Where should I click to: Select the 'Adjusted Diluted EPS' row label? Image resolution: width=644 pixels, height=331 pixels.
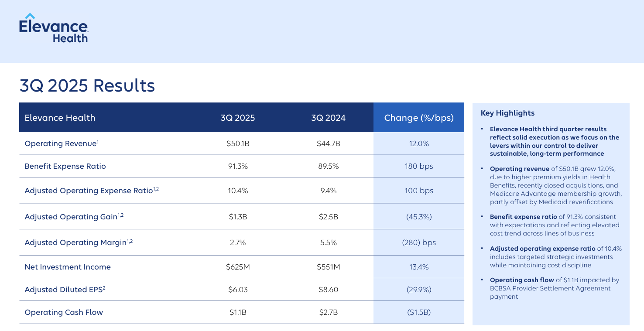(65, 290)
